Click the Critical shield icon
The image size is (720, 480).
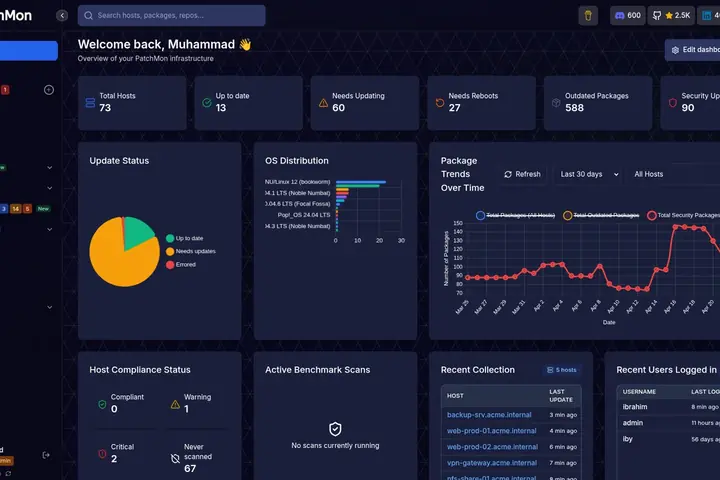102,454
